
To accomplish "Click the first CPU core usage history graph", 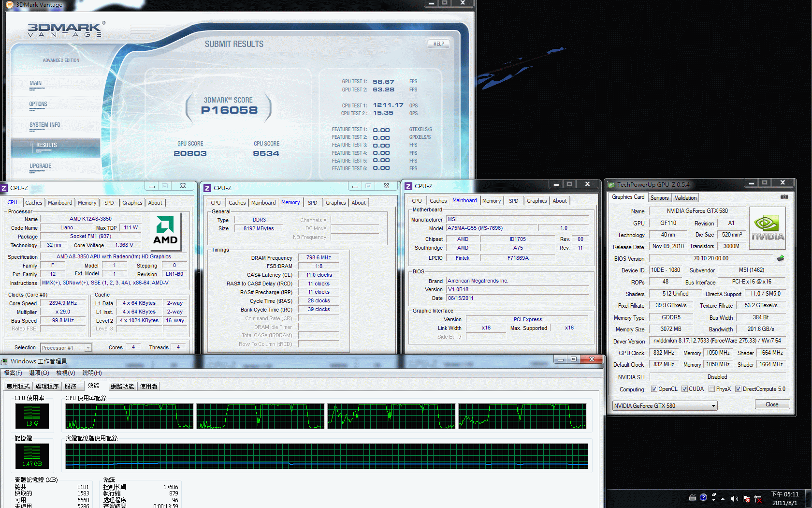I will 130,416.
